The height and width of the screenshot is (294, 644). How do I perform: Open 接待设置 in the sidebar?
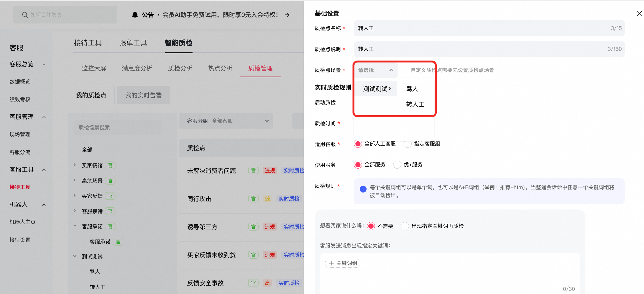point(20,240)
